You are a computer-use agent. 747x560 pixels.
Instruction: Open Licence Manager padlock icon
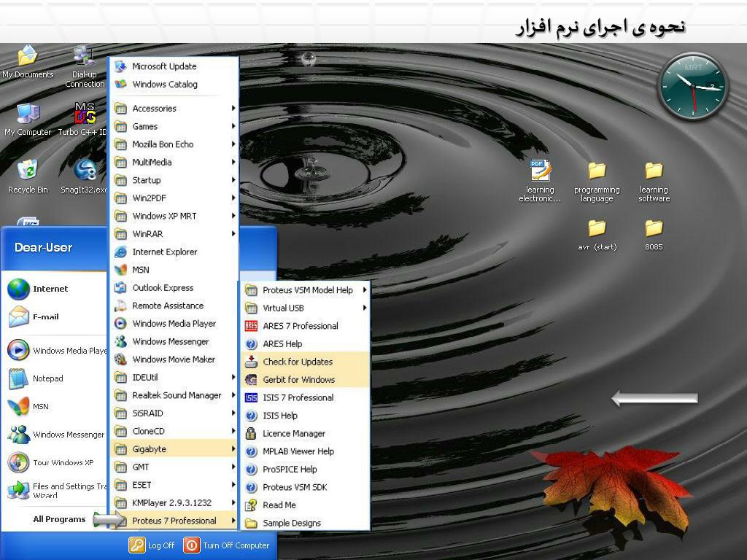(251, 433)
